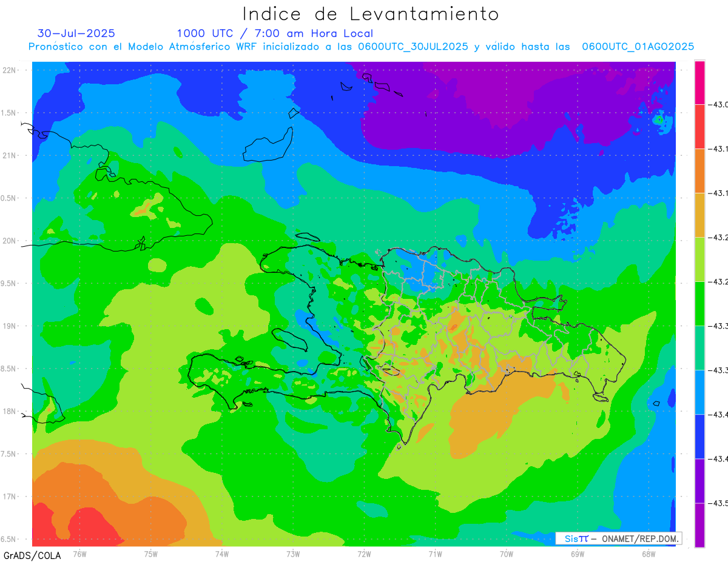This screenshot has width=728, height=562.
Task: Click the 18N latitude label
Action: 10,412
